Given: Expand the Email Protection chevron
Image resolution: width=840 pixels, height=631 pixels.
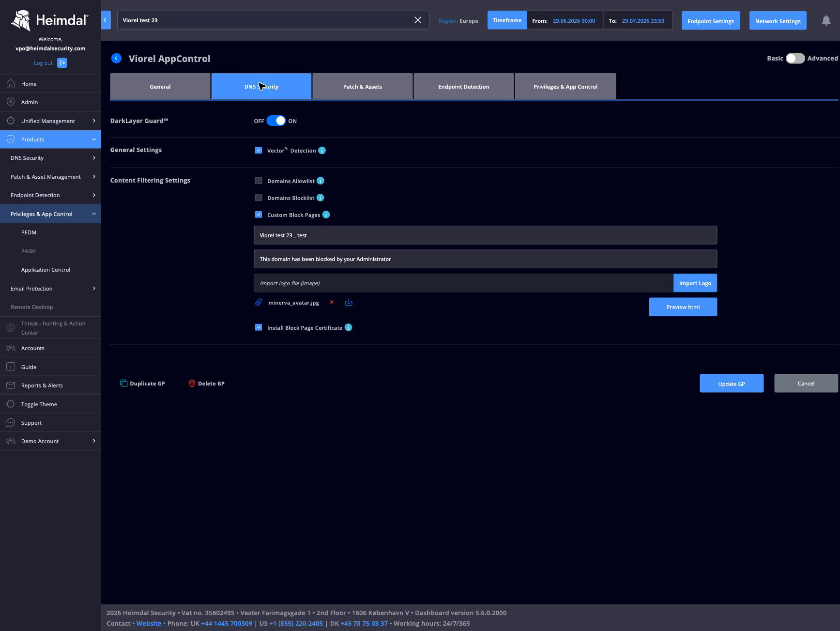Looking at the screenshot, I should point(94,289).
